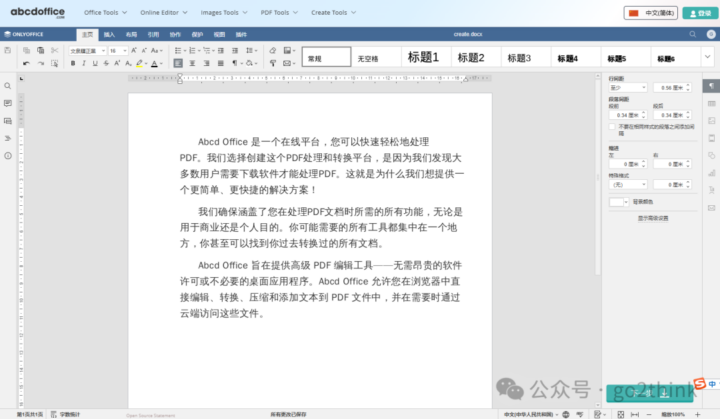Click the numbered list icon
This screenshot has height=419, width=720.
tap(192, 51)
